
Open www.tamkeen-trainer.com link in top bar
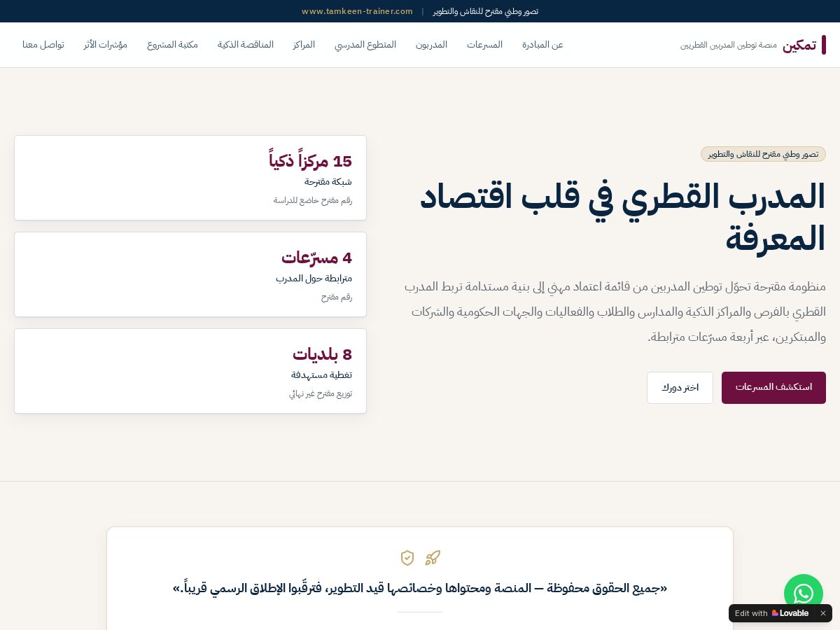tap(357, 11)
